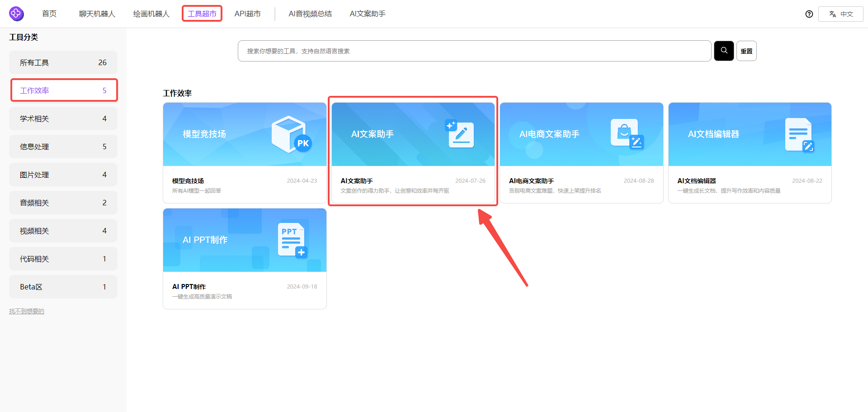Click the AI文案助手 pencil icon
The height and width of the screenshot is (412, 868).
coord(459,134)
